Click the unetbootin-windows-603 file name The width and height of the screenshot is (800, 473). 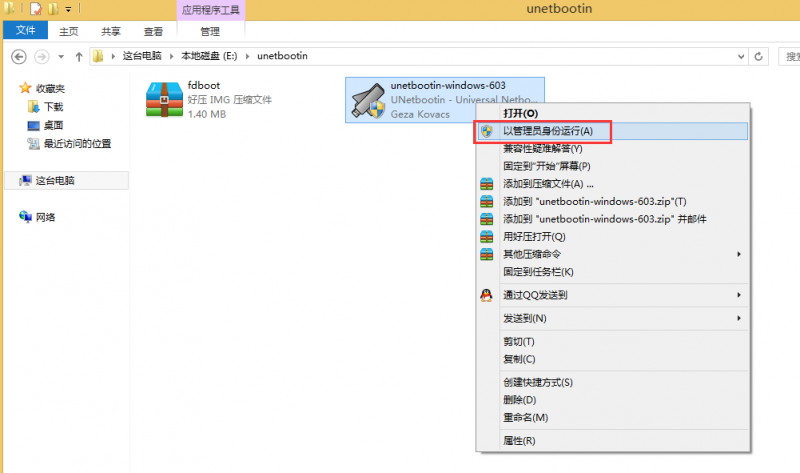click(x=448, y=85)
